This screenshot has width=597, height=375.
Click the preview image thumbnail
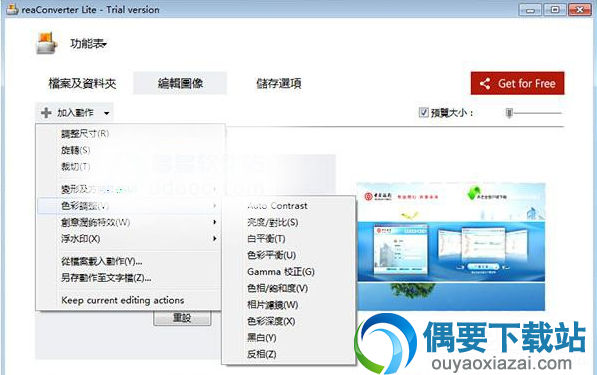pyautogui.click(x=451, y=247)
